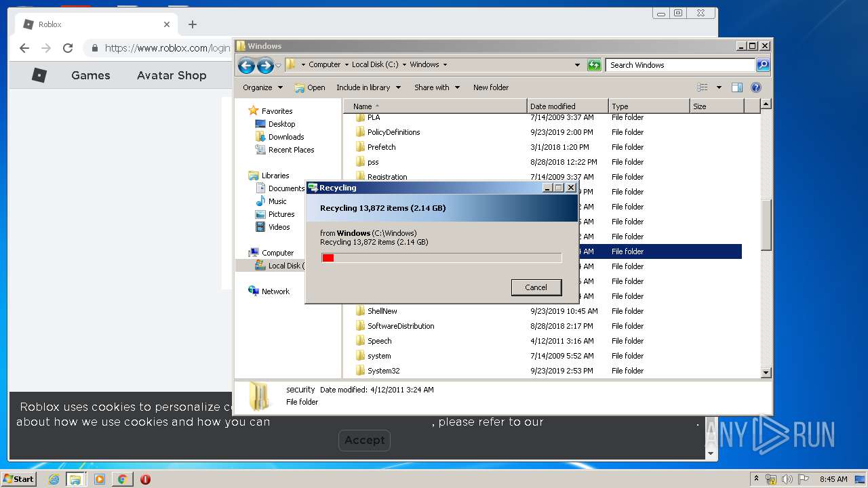Select Desktop under Favorites
The image size is (868, 488).
pos(275,124)
